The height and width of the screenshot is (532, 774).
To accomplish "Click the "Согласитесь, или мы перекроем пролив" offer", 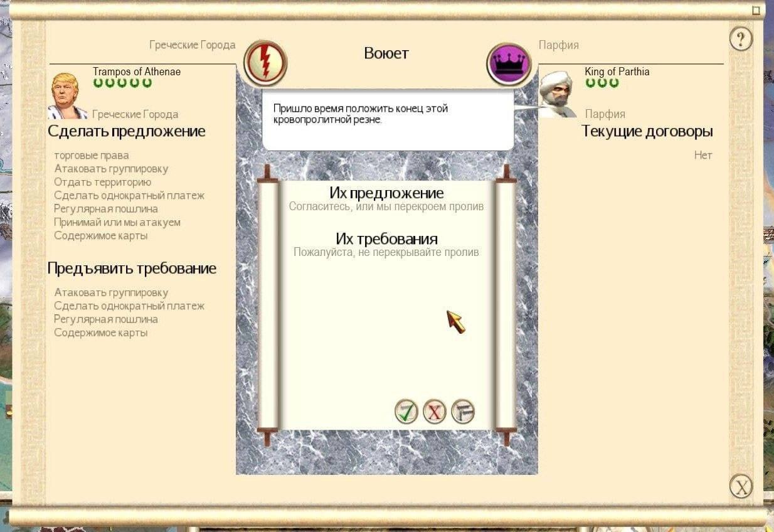I will 386,206.
